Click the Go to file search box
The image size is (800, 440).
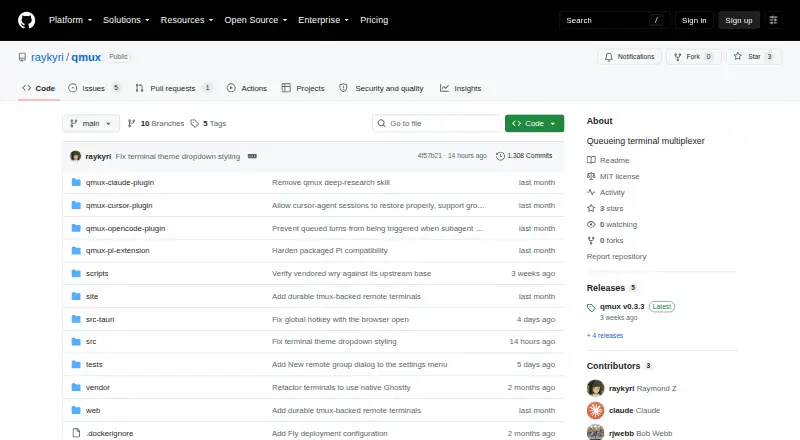pyautogui.click(x=437, y=124)
